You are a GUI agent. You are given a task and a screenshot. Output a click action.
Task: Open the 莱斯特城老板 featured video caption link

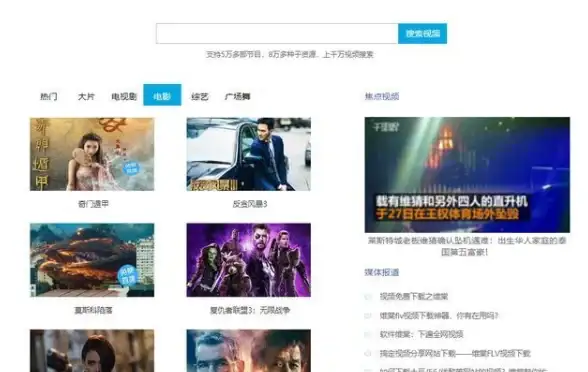466,246
